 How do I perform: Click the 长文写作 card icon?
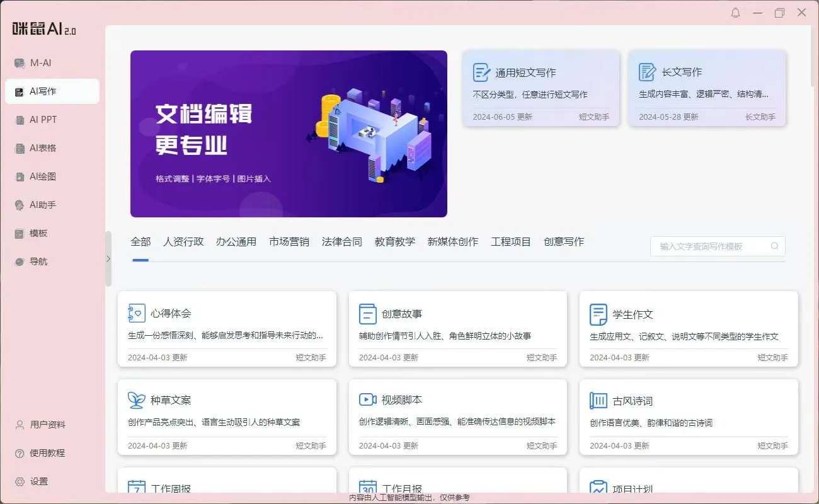pyautogui.click(x=647, y=72)
